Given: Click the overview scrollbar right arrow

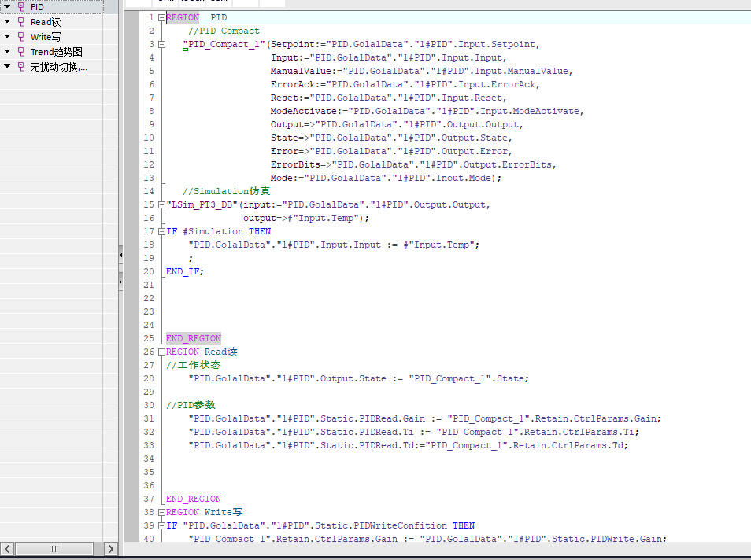Looking at the screenshot, I should click(x=110, y=548).
